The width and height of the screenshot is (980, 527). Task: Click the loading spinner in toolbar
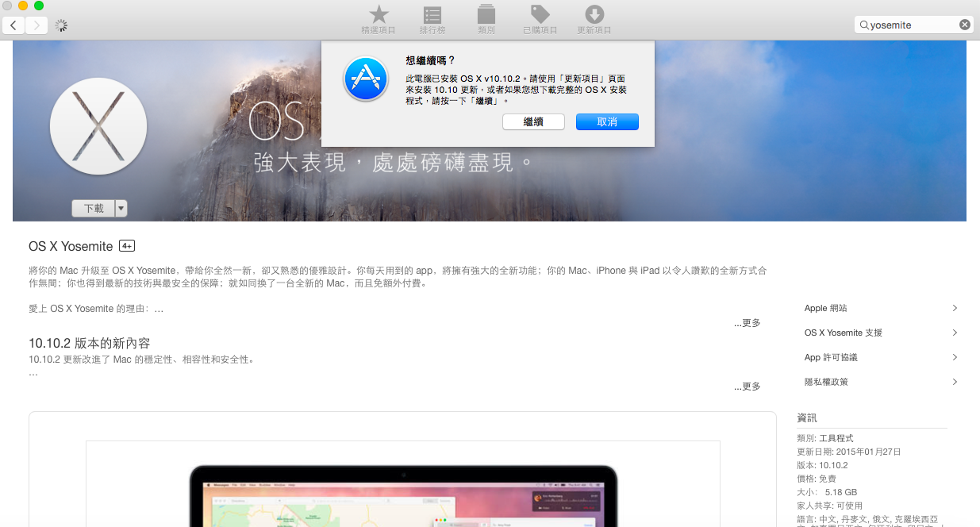pyautogui.click(x=61, y=25)
